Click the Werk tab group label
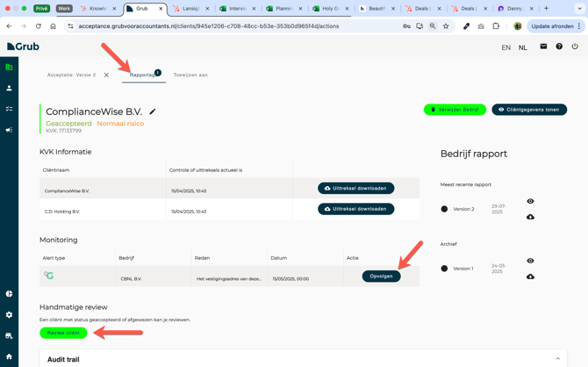Image resolution: width=588 pixels, height=367 pixels. 64,8
